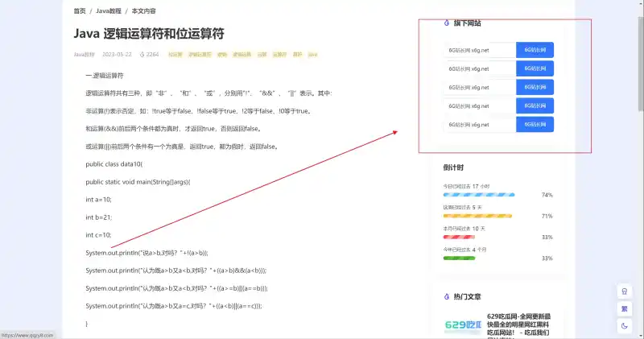Toggle dark mode with the moon icon
Viewport: 644px width, 339px height.
click(625, 326)
